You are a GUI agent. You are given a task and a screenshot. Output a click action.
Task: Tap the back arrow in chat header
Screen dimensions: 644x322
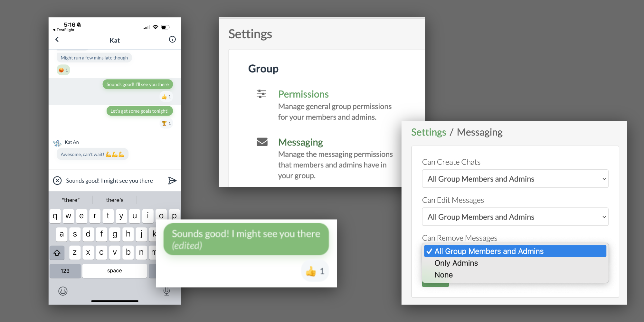(57, 39)
